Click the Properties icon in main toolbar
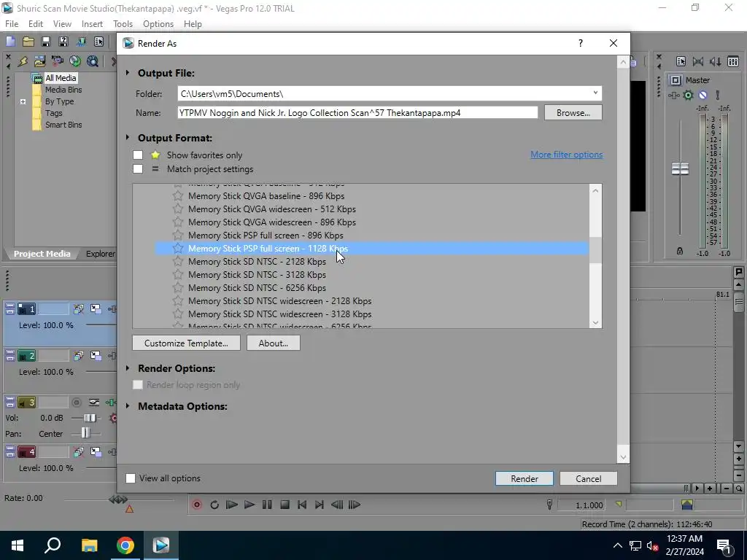Viewport: 747px width, 560px height. coord(98,42)
